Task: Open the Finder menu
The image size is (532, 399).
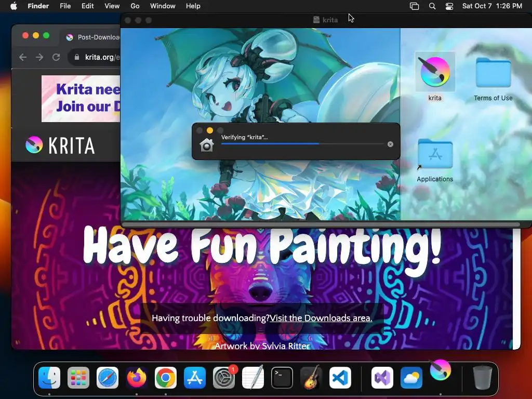Action: (38, 6)
